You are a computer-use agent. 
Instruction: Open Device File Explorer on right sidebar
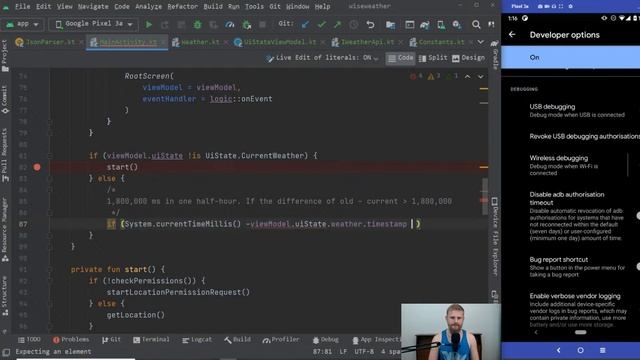[494, 237]
